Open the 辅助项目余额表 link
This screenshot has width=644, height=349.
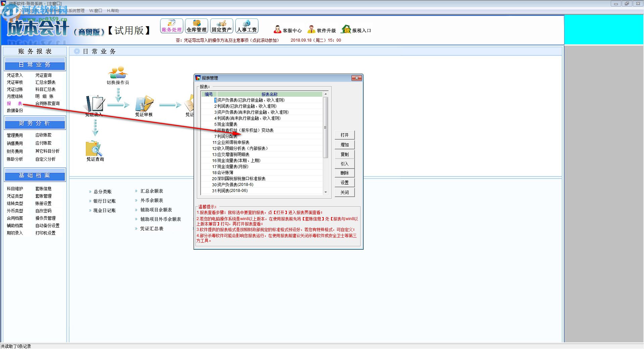(x=156, y=210)
